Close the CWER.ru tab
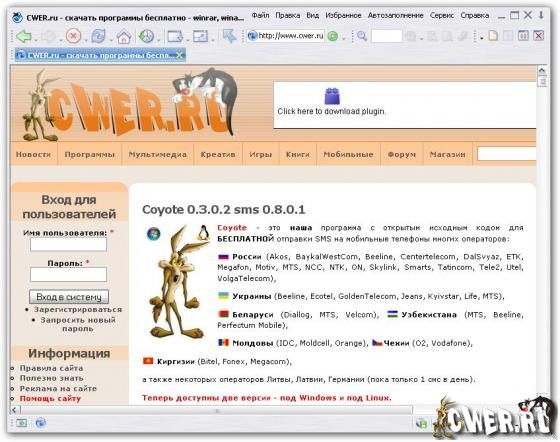The height and width of the screenshot is (442, 560). (180, 55)
